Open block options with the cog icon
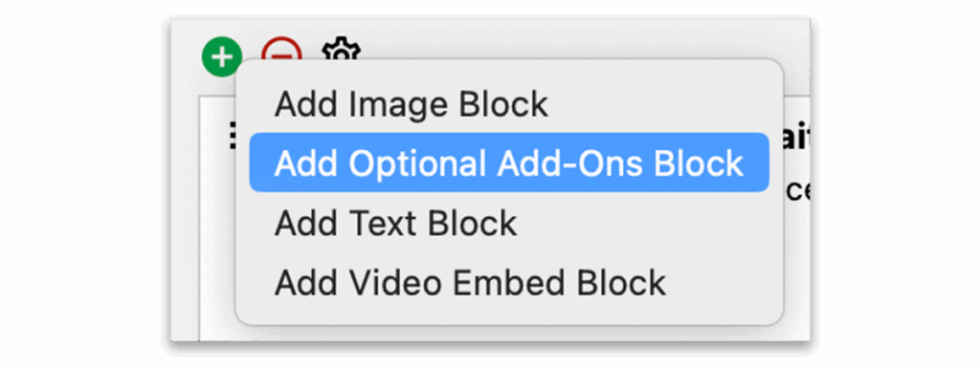Viewport: 980px width, 368px height. [341, 50]
